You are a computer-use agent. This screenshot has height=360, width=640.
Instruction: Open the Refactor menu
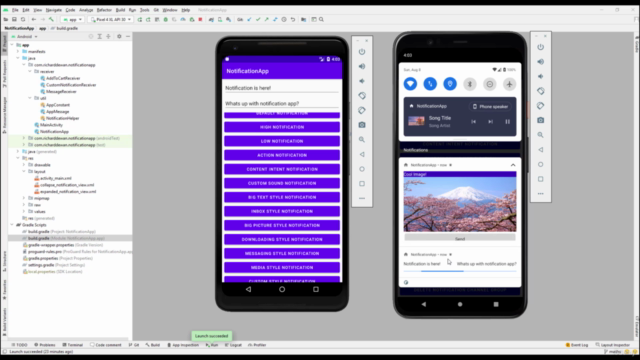pos(104,10)
